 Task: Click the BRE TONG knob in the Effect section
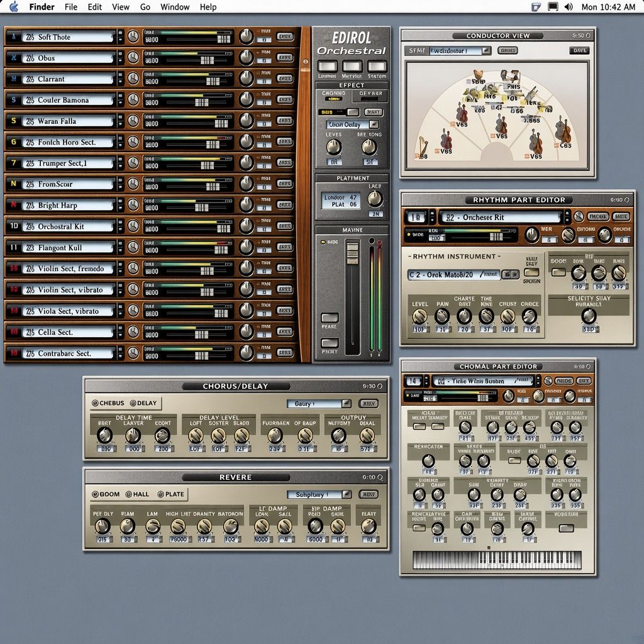pos(369,147)
